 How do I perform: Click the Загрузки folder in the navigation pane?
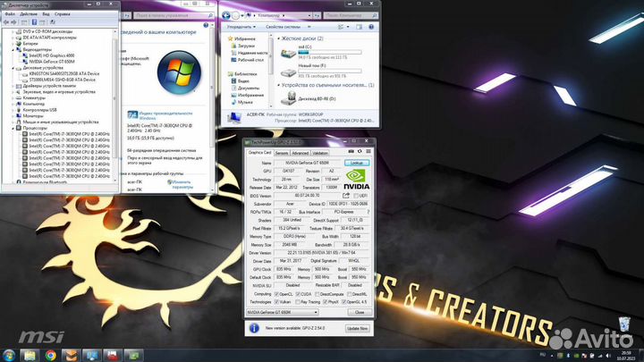246,45
